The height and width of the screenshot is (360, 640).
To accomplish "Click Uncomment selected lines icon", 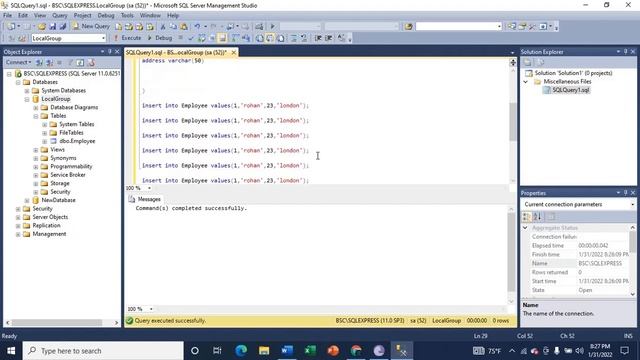I will coord(304,38).
